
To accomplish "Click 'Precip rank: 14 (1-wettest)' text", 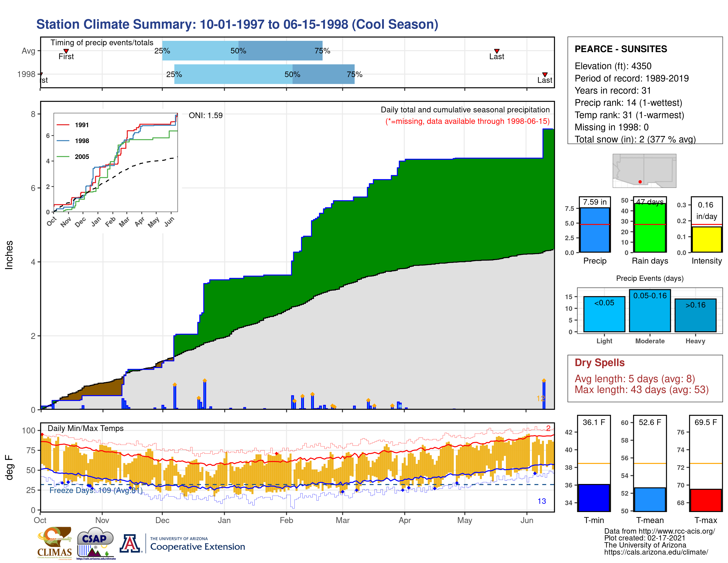I will point(628,103).
